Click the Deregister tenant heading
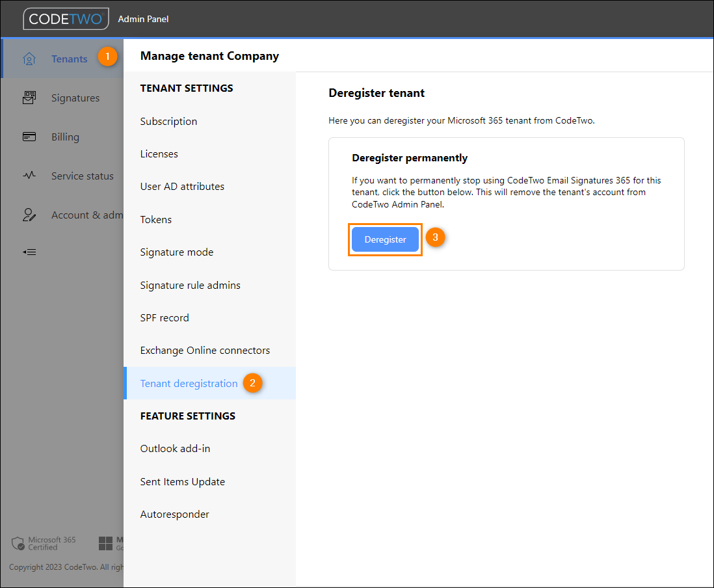This screenshot has height=588, width=714. pos(377,93)
